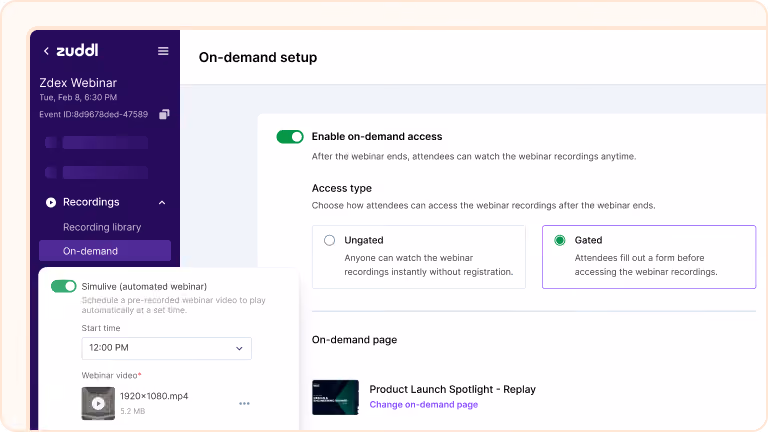This screenshot has height=432, width=768.
Task: Click the Zdex Webinar event title
Action: pyautogui.click(x=78, y=83)
